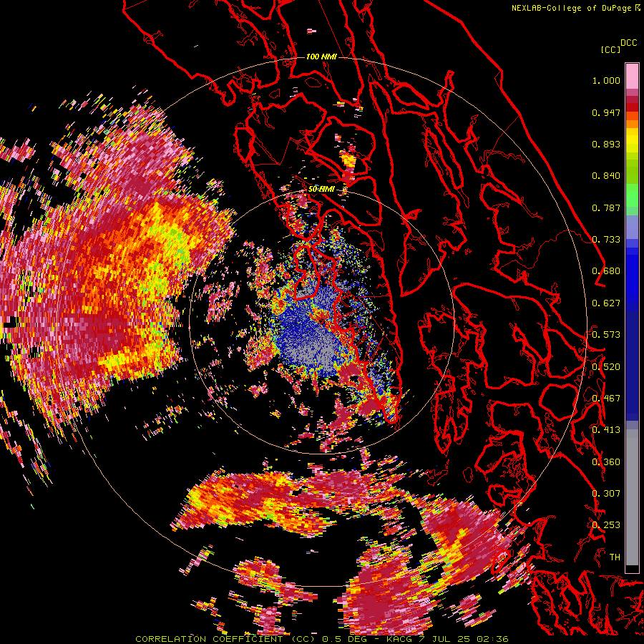Click the 0.413 legend value
644x644 pixels.
tap(606, 430)
